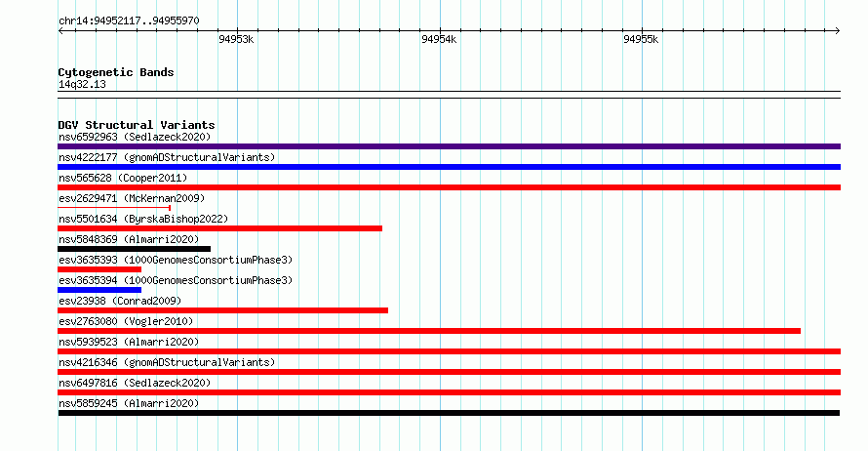Click the esv2629471 (McKernan2009) label
Viewport: 868px width, 451px height.
[x=132, y=198]
